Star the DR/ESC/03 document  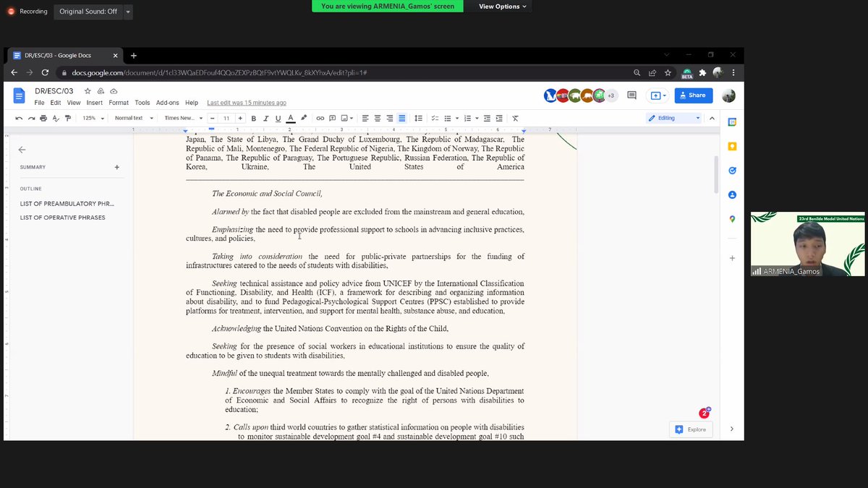(88, 91)
